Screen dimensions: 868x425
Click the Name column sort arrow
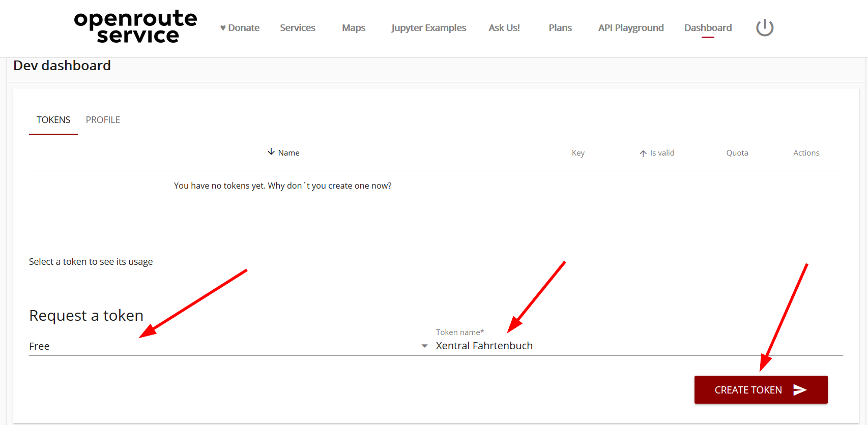pos(271,152)
